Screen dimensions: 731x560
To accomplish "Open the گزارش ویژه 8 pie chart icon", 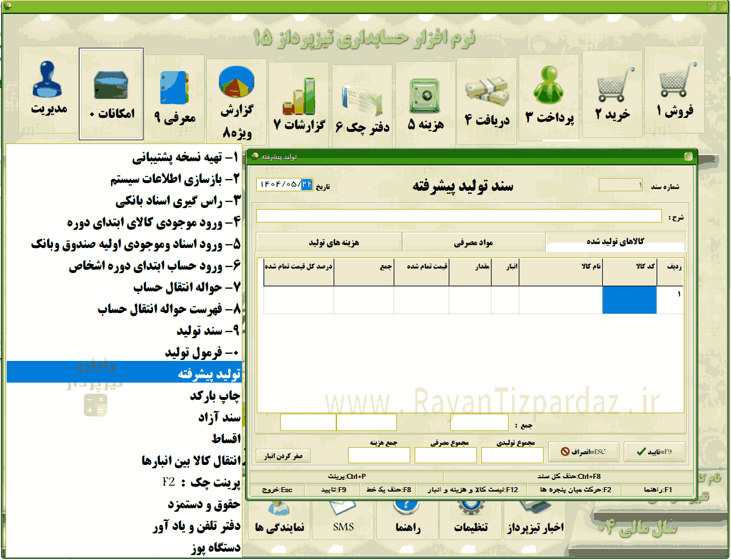I will coord(237,101).
